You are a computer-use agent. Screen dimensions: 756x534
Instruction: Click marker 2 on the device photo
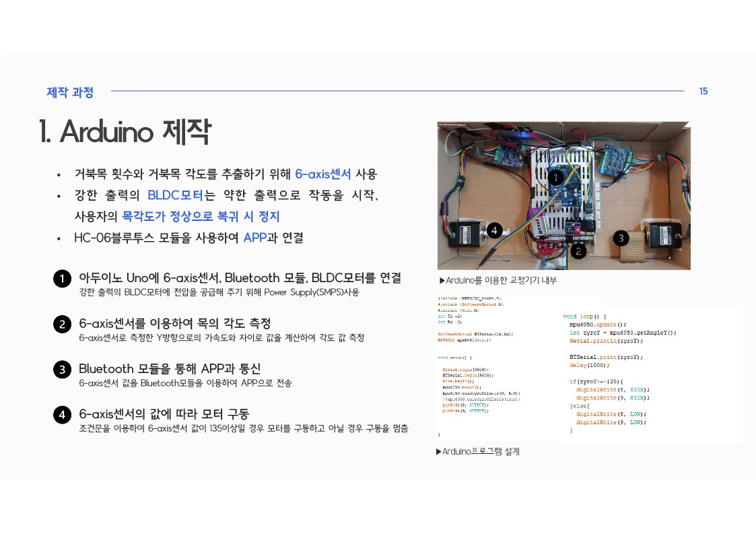pos(578,251)
